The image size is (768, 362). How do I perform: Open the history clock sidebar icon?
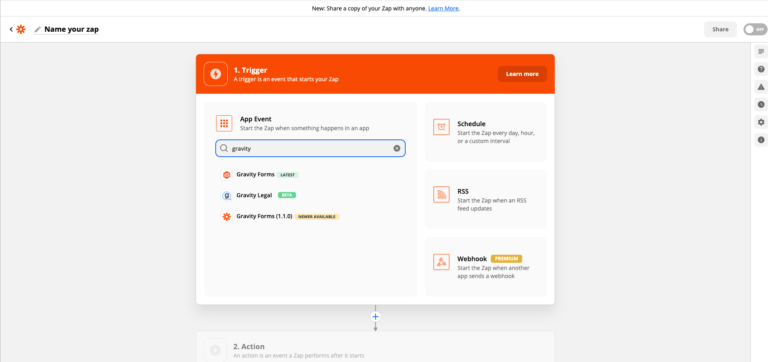(761, 104)
